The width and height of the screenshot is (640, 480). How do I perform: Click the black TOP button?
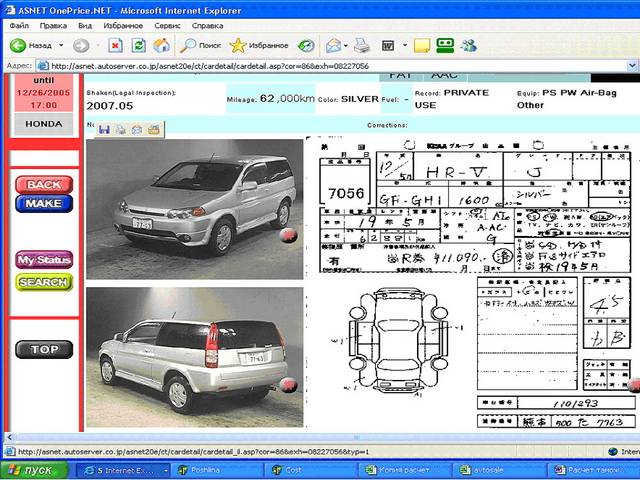pos(44,349)
